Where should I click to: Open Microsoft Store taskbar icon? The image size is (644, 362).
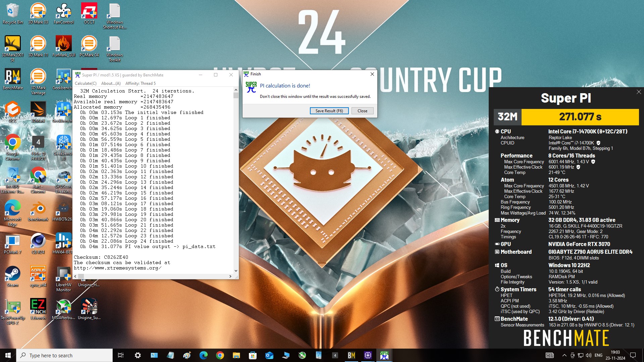pyautogui.click(x=253, y=355)
